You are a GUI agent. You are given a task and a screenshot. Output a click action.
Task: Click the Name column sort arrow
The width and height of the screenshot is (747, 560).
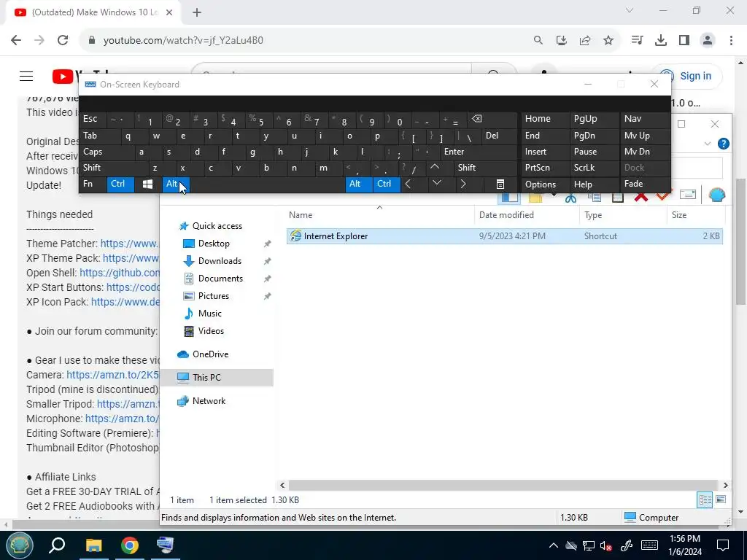point(379,207)
